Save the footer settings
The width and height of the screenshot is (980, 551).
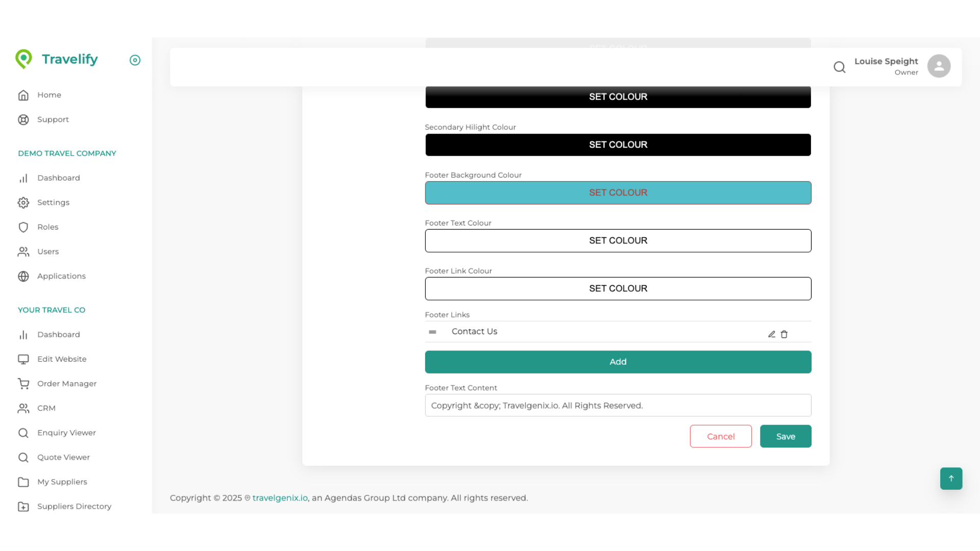tap(785, 436)
